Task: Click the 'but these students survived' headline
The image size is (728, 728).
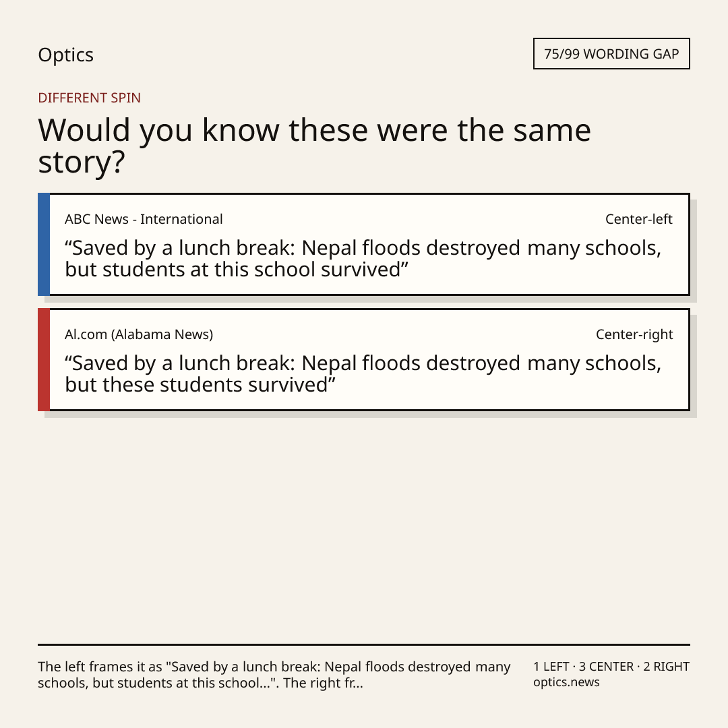Action: click(x=363, y=373)
